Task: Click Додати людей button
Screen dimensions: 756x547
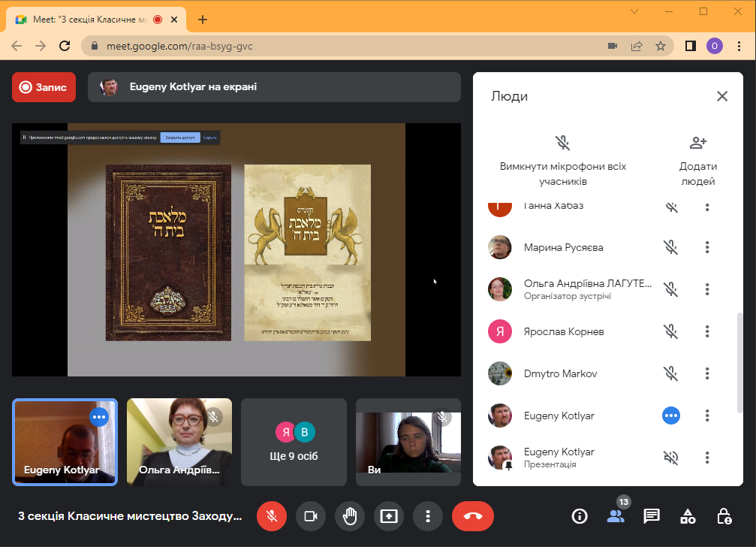Action: click(x=697, y=162)
